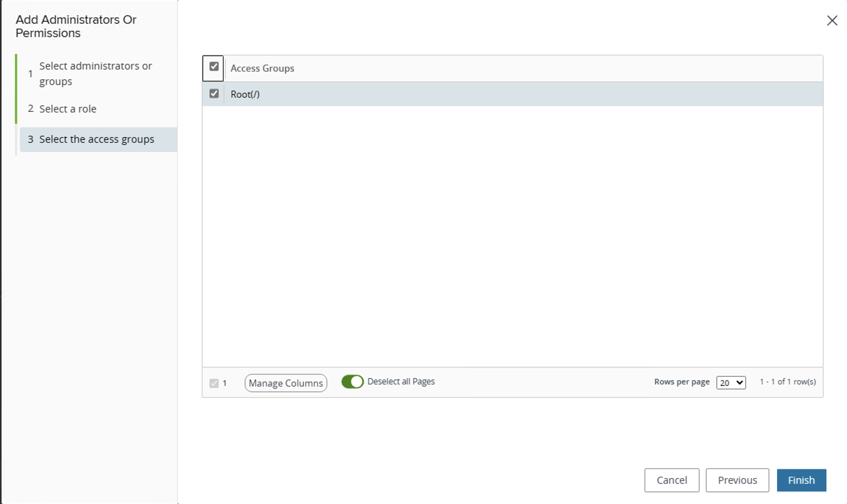The image size is (847, 504).
Task: Expand the rows per page selector showing 20
Action: point(731,383)
